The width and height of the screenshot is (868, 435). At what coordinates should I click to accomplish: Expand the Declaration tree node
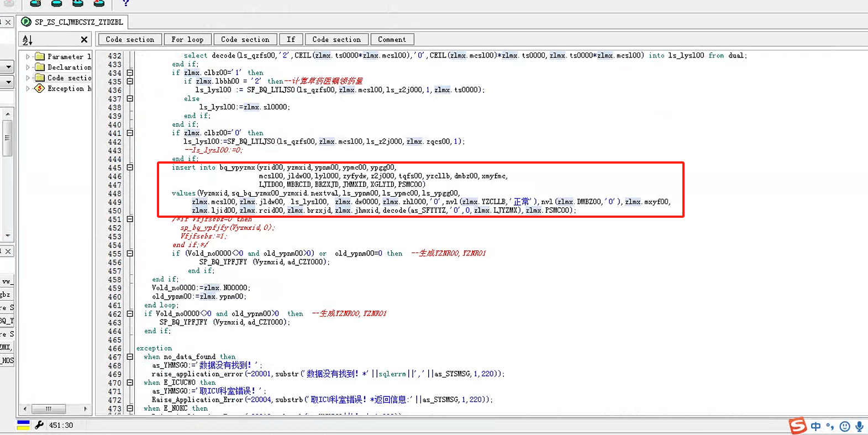(28, 67)
